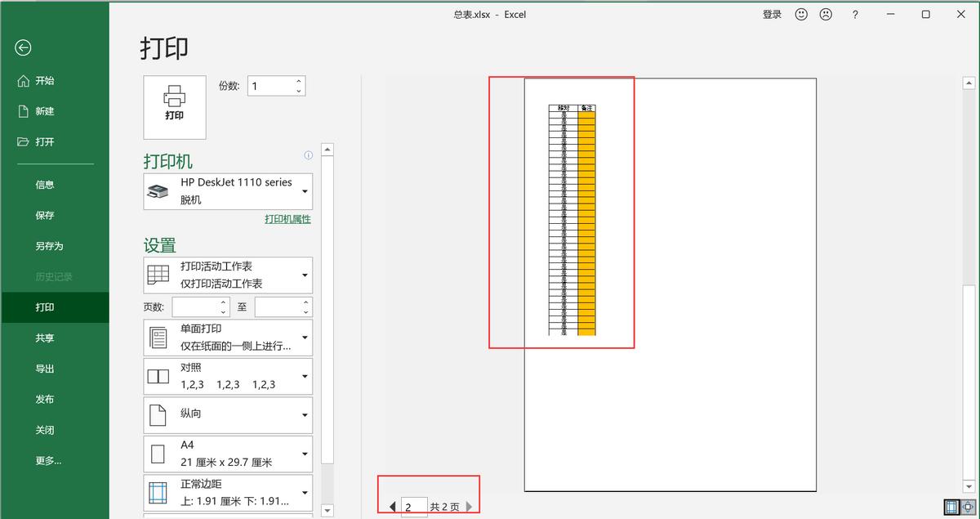980x519 pixels.
Task: Go to next preview page arrow
Action: (469, 507)
